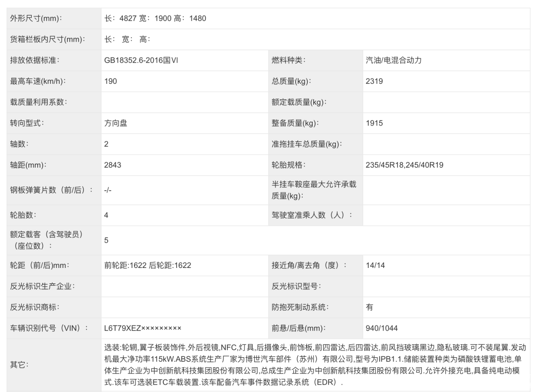The width and height of the screenshot is (536, 392).
Task: Select the fuel type 汽油/电混合动力 cell
Action: tap(393, 61)
